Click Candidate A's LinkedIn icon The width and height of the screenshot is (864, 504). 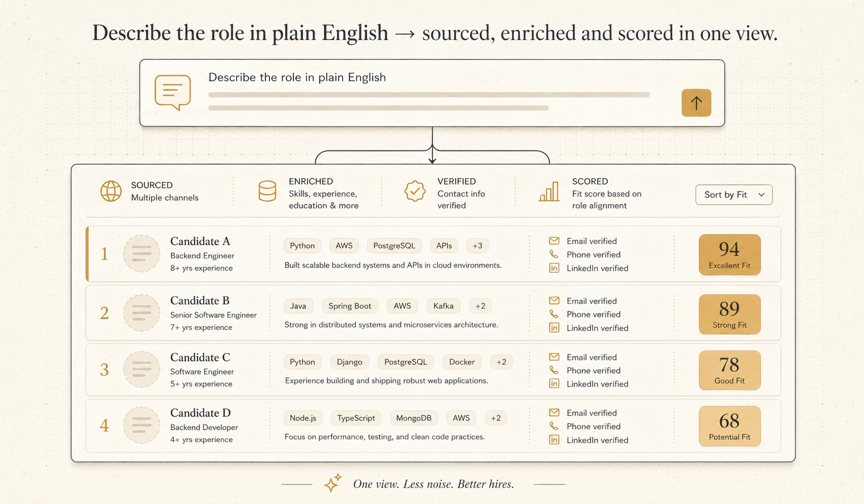point(554,268)
